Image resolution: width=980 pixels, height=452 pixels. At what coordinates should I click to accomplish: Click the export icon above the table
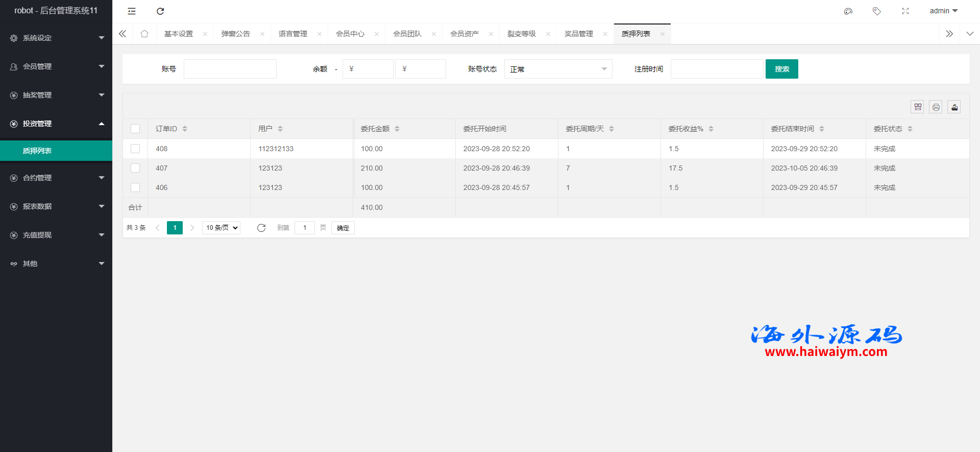[x=954, y=107]
